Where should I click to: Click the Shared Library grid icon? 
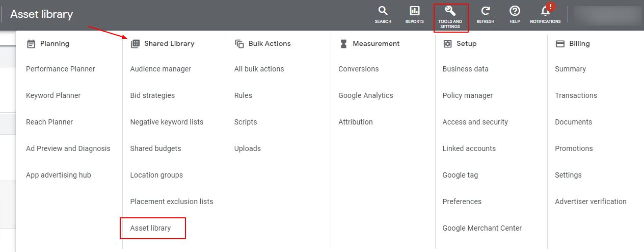[135, 44]
